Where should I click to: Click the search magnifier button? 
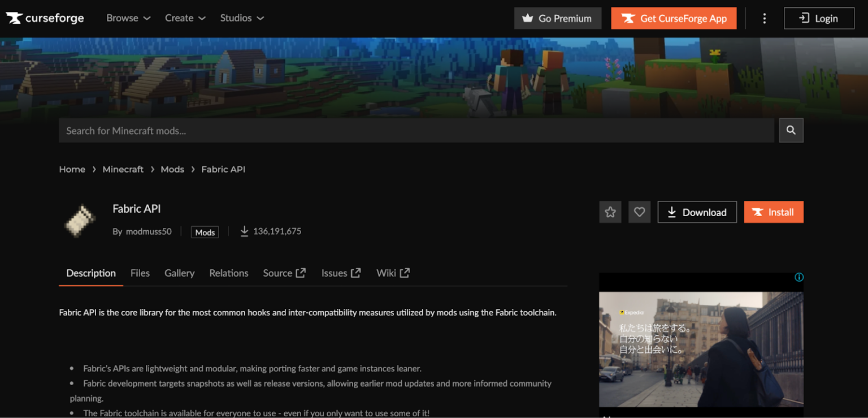[791, 130]
